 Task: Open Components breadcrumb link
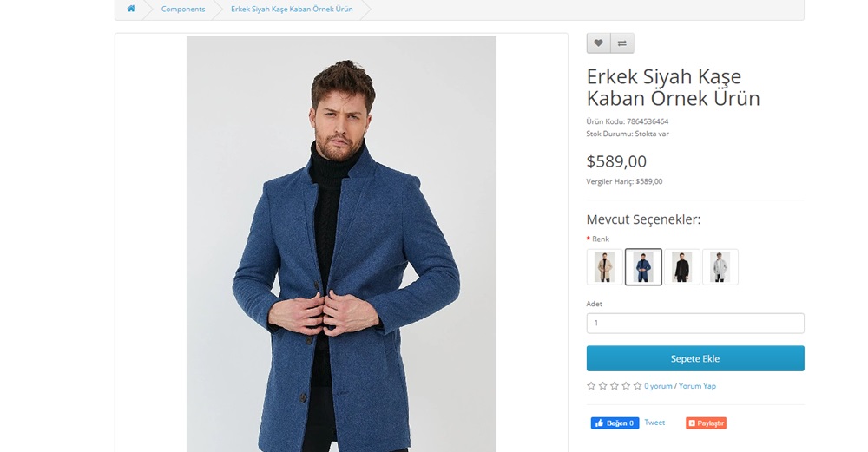[x=183, y=9]
